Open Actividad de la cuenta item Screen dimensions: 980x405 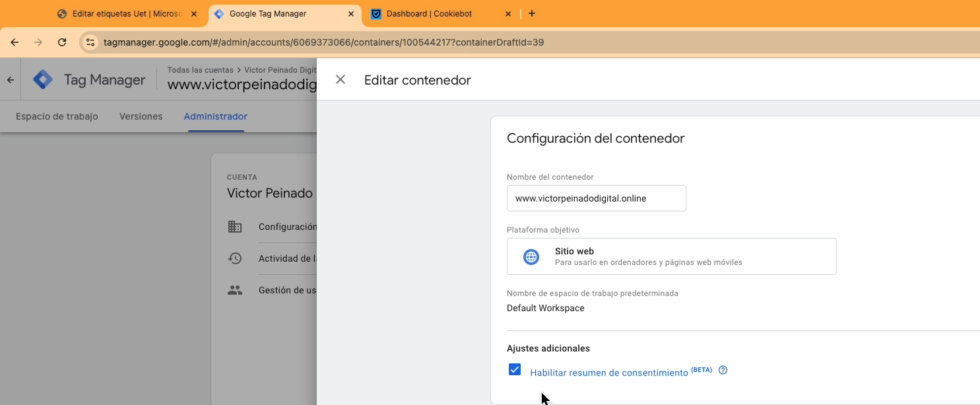click(288, 258)
